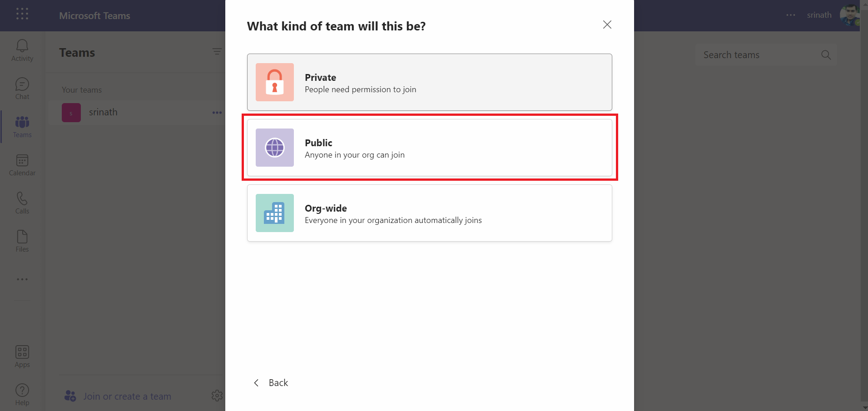This screenshot has width=868, height=411.
Task: Click the manage teams gear icon
Action: [217, 396]
